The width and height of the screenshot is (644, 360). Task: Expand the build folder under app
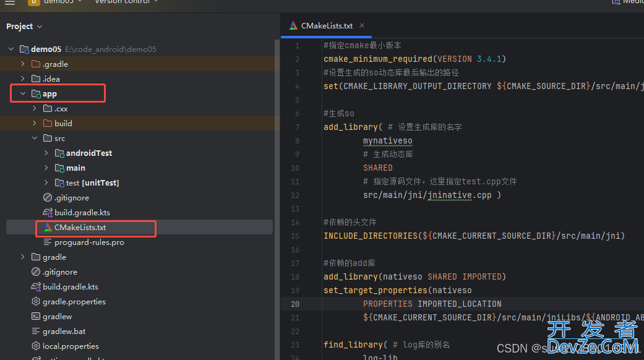coord(35,123)
